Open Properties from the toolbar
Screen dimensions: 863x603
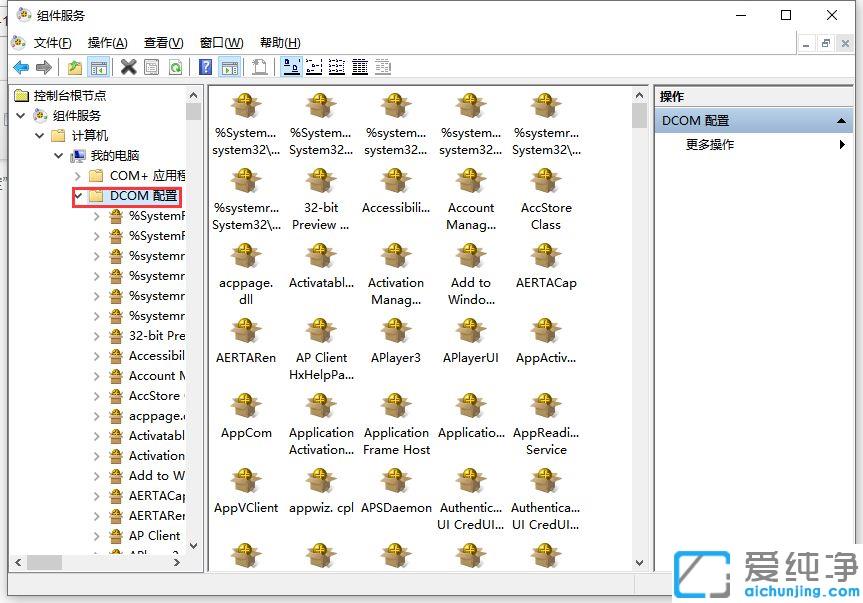pyautogui.click(x=151, y=67)
